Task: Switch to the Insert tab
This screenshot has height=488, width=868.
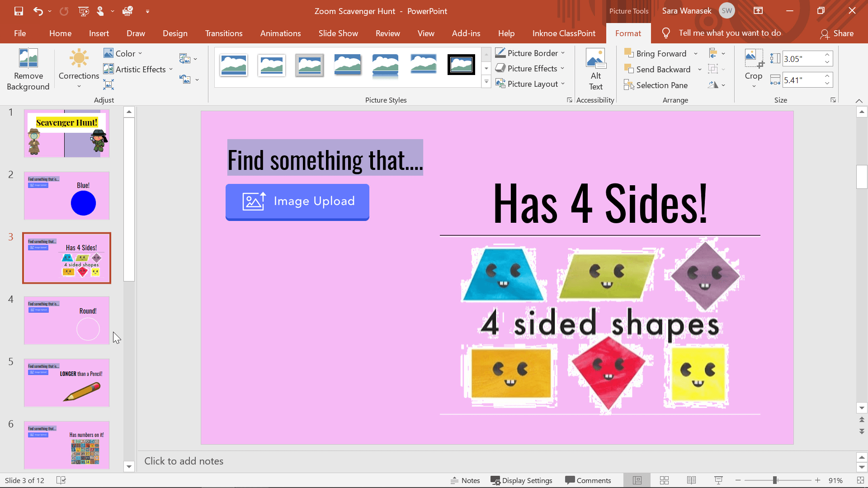Action: (99, 33)
